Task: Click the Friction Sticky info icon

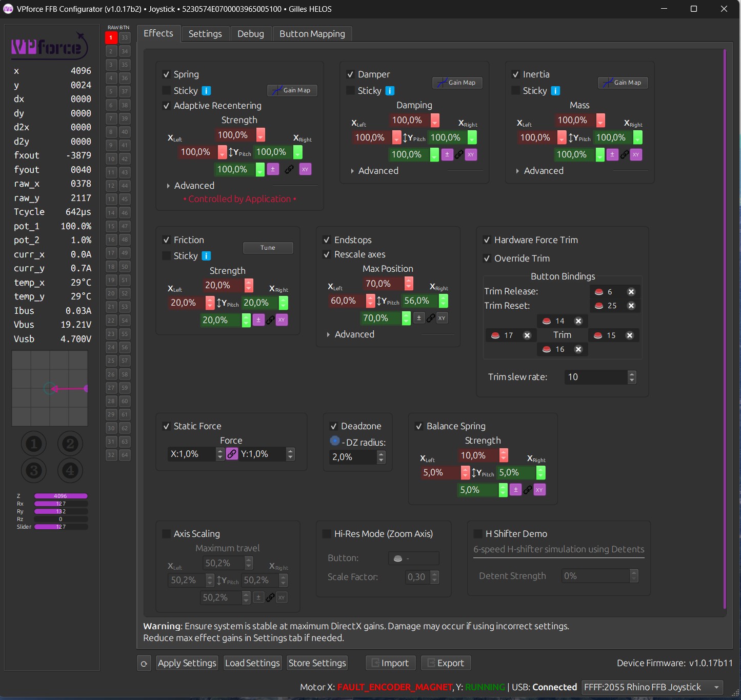Action: (206, 256)
